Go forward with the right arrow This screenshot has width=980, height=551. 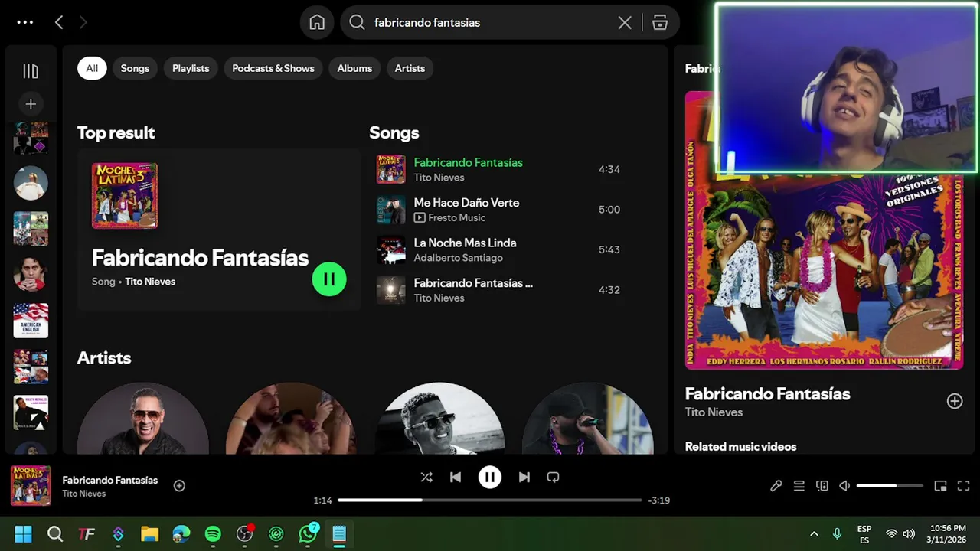pyautogui.click(x=83, y=22)
